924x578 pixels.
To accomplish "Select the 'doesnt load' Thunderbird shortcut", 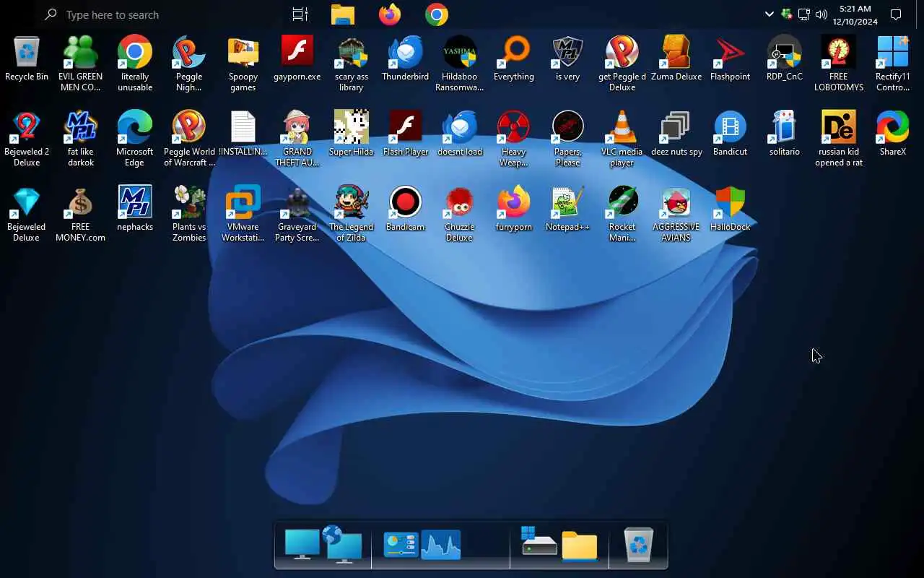I will (x=460, y=134).
